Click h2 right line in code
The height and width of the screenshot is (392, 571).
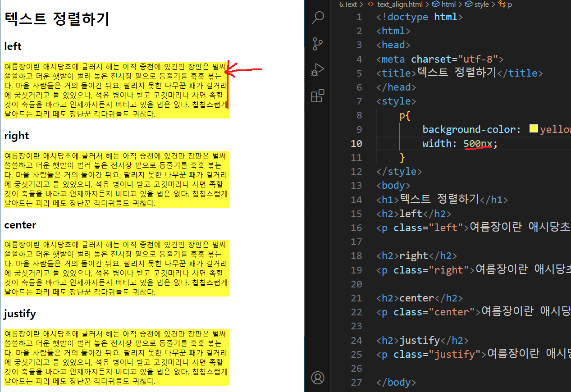click(x=417, y=255)
